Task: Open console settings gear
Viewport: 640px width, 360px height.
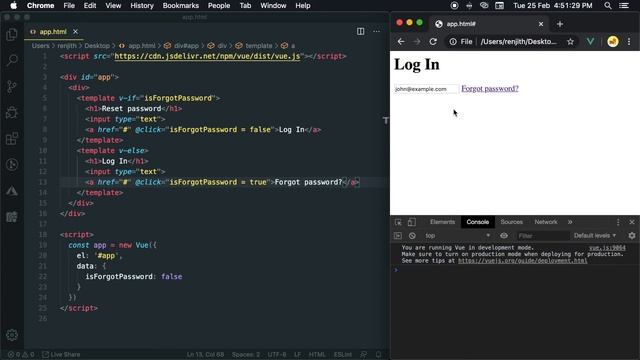Action: coord(632,236)
